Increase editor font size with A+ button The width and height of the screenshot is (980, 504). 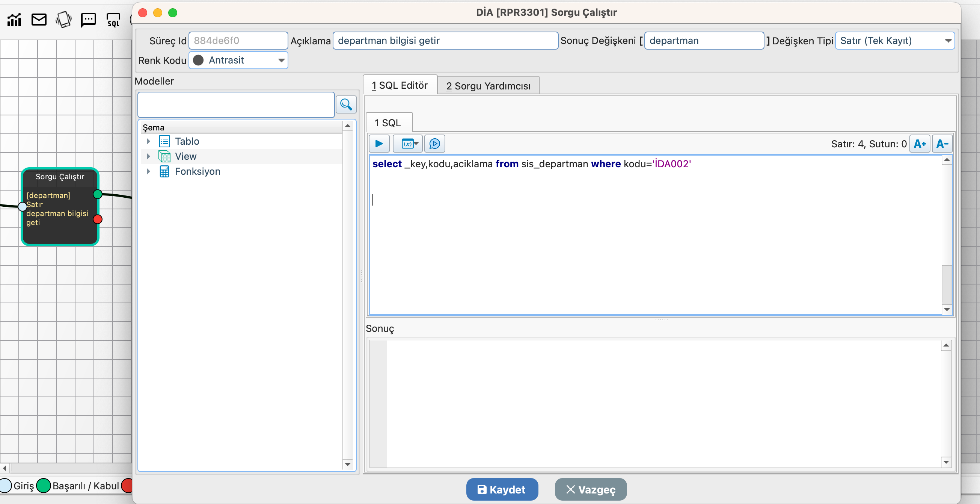[920, 144]
